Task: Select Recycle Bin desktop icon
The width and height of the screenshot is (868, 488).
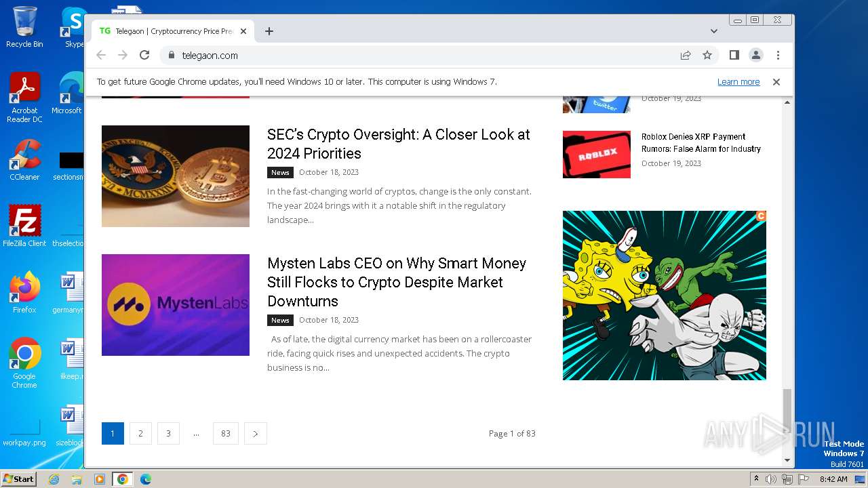Action: [24, 27]
